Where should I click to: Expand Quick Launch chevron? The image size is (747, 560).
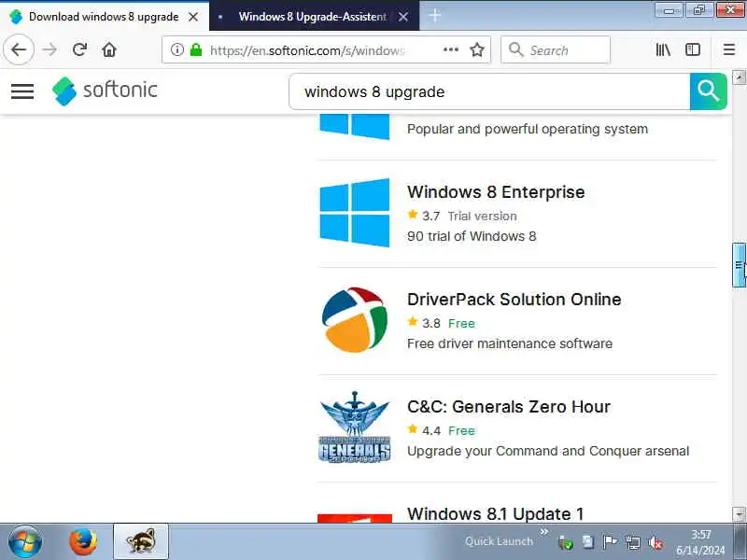544,531
